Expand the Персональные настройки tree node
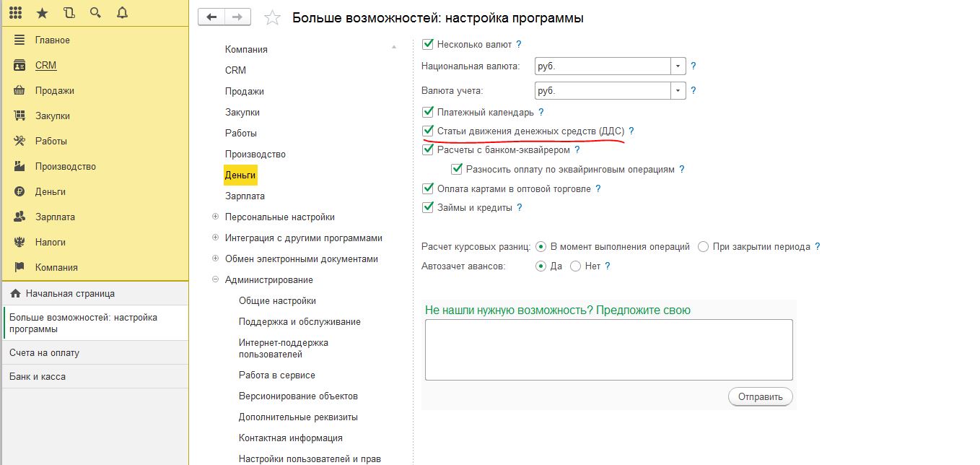980x465 pixels. [216, 217]
